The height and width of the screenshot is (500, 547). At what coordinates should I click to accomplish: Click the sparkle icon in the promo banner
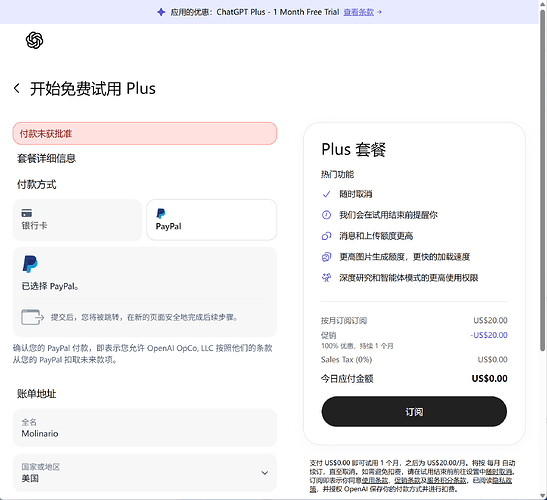coord(161,12)
